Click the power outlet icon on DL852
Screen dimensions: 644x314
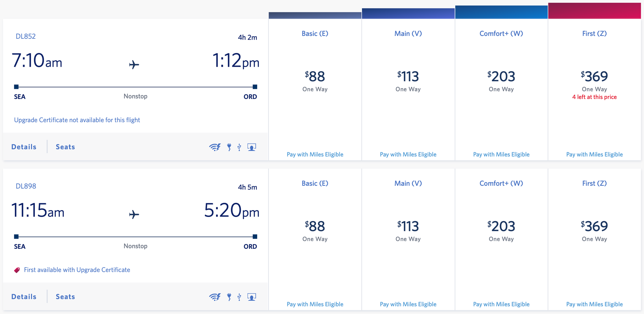coord(229,146)
